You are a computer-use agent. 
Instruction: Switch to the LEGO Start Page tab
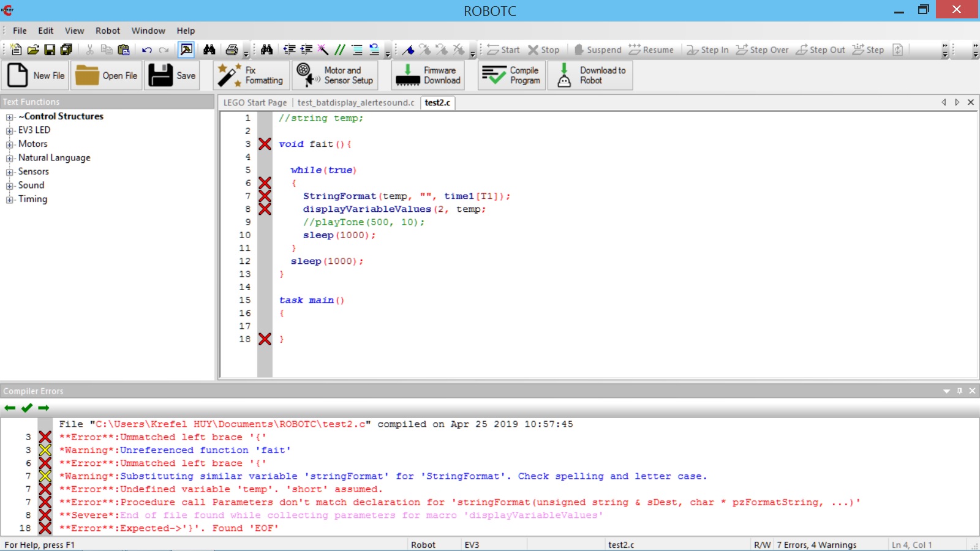tap(255, 103)
